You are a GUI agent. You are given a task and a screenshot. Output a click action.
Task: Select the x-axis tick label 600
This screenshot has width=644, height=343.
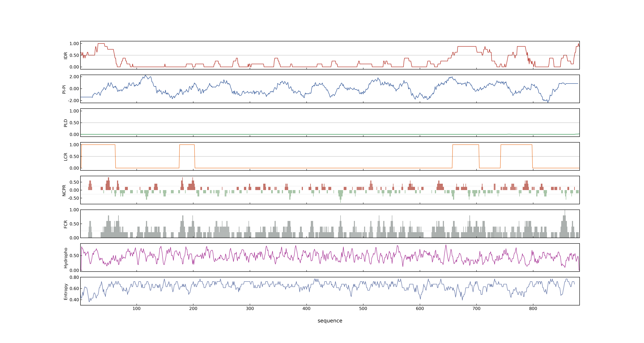coord(420,309)
